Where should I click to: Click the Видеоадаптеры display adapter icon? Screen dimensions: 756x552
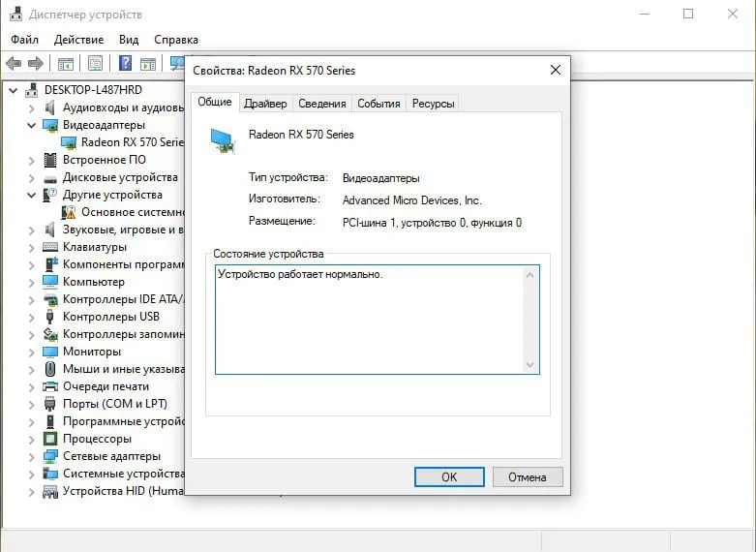point(50,125)
